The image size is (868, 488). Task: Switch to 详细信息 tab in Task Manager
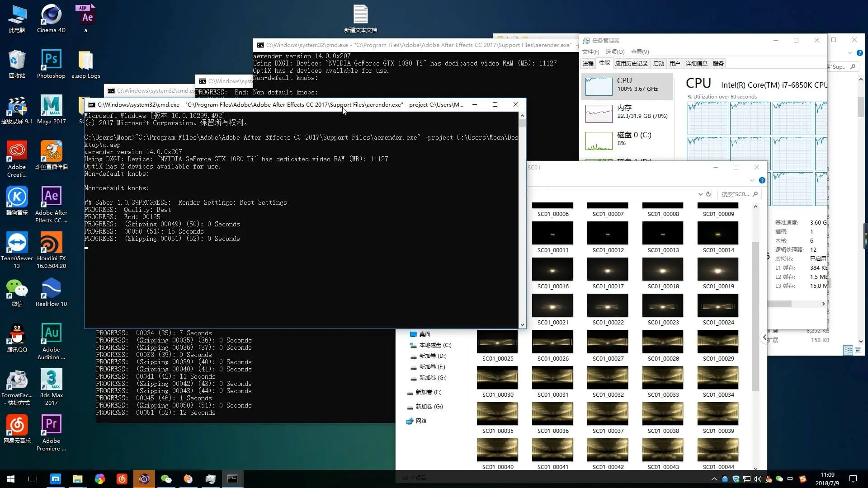696,64
